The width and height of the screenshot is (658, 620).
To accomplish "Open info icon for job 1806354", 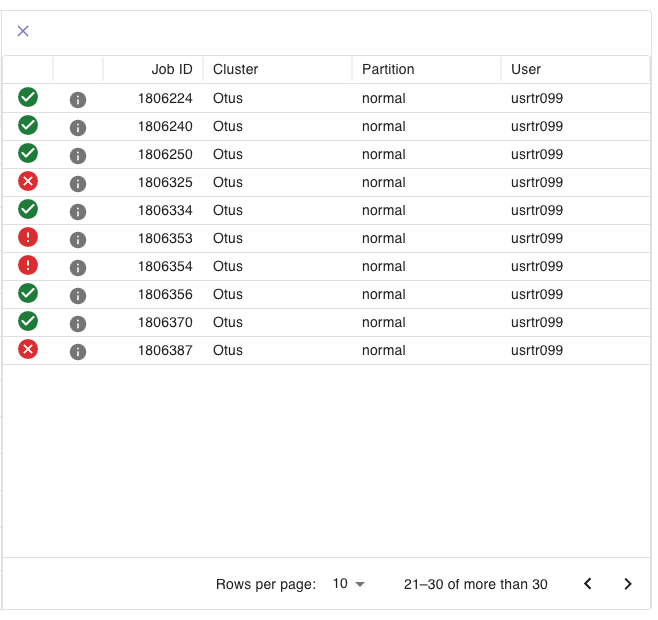I will click(x=78, y=268).
